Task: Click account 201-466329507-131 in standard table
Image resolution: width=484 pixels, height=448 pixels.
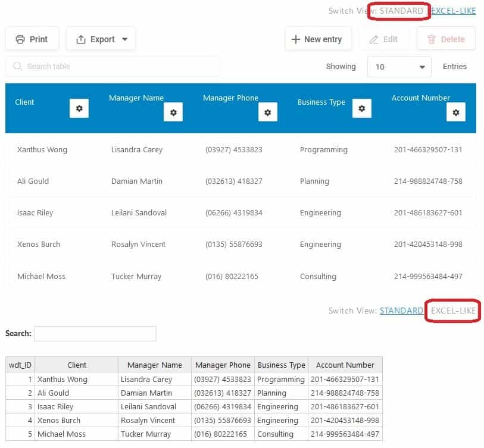Action: 428,150
